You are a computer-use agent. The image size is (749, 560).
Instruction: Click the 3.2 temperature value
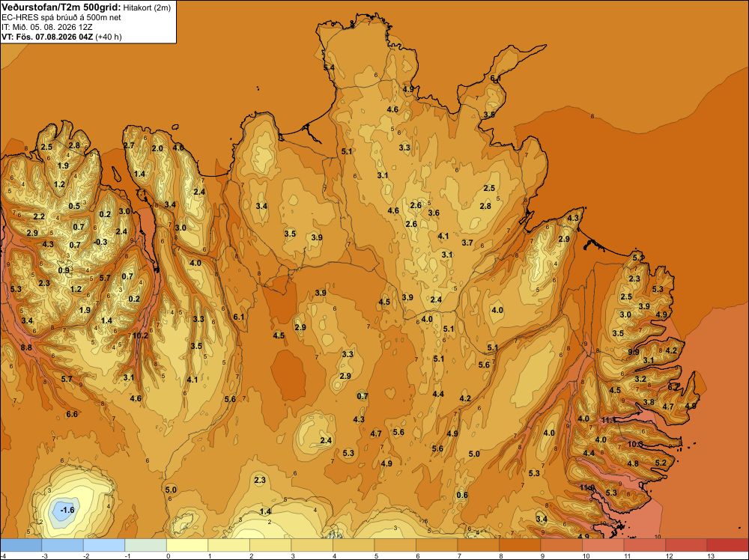(640, 379)
